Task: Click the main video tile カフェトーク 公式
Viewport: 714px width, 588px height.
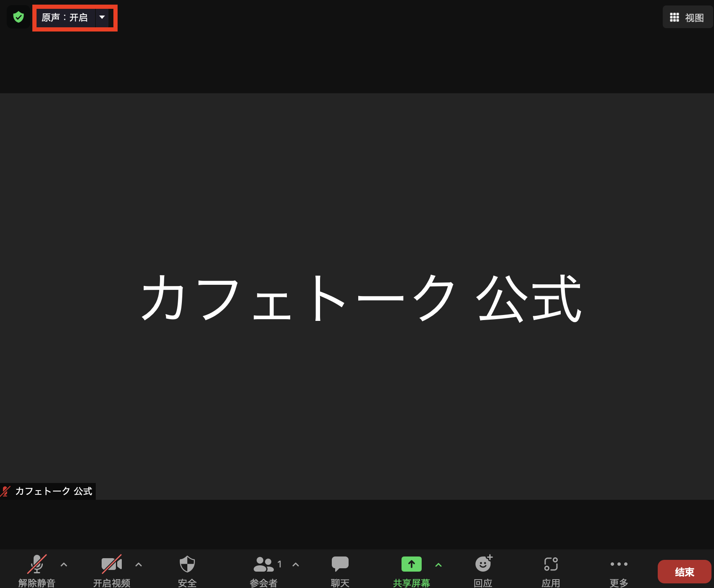Action: (x=357, y=296)
